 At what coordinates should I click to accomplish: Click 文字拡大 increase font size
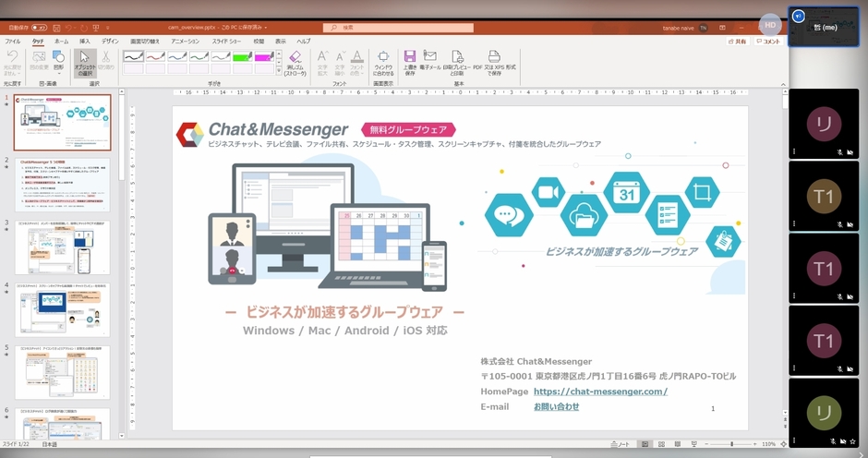click(x=322, y=63)
